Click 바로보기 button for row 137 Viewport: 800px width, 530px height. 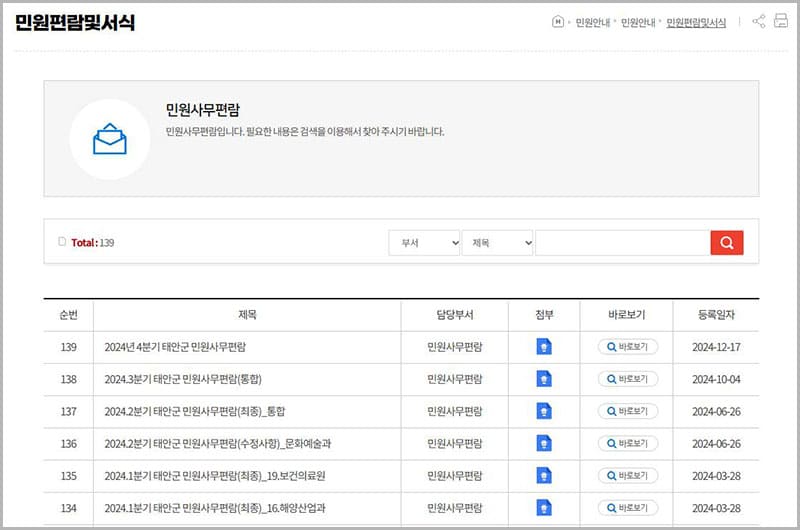coord(627,411)
